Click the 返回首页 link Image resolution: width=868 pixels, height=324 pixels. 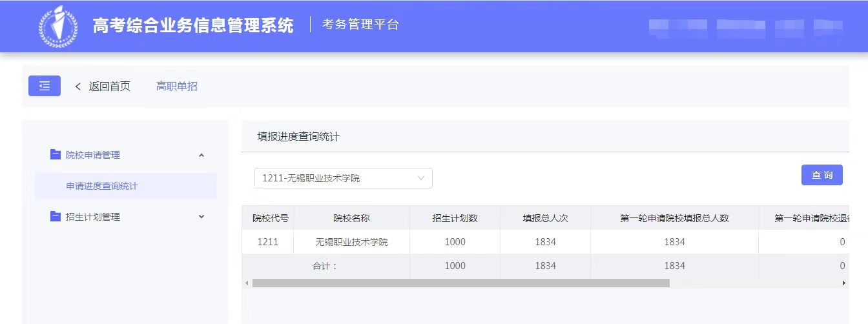pos(109,86)
